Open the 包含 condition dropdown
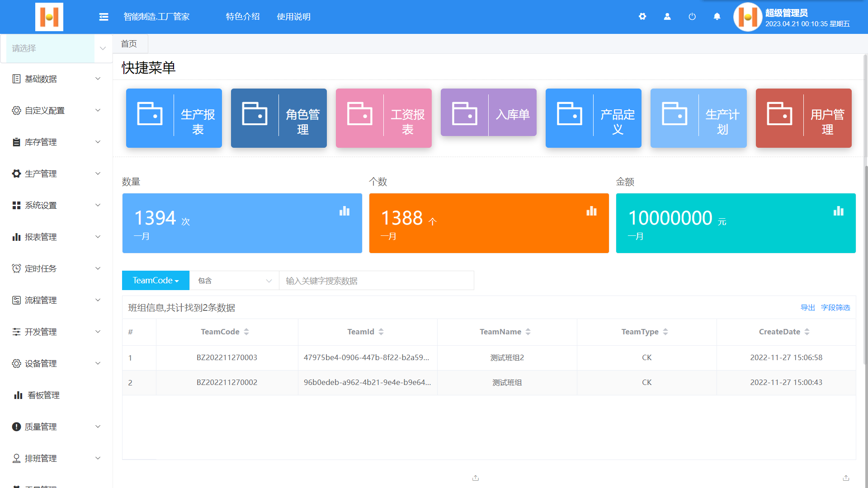Screen dimensions: 868x488 (234, 280)
